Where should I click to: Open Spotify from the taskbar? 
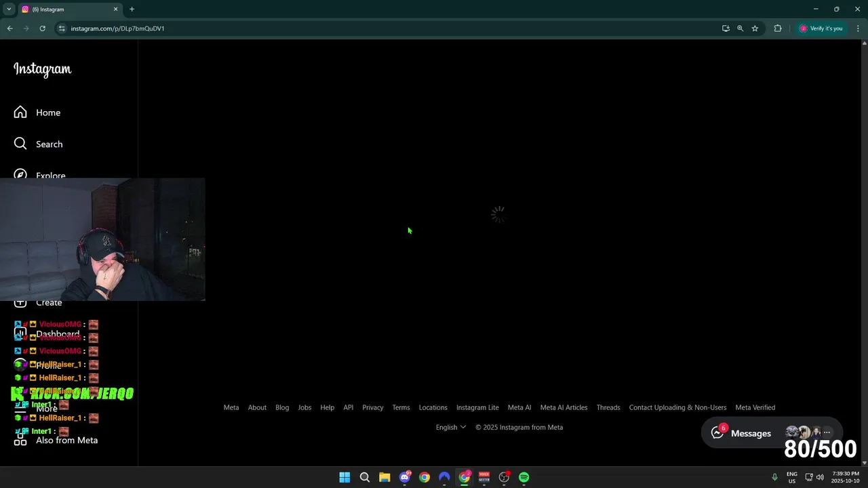coord(524,477)
